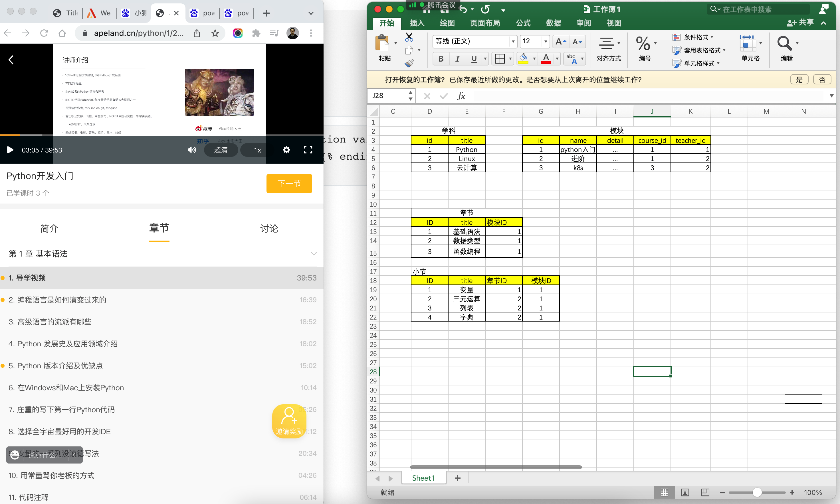
Task: Open Chrome extensions puzzle icon
Action: click(256, 33)
